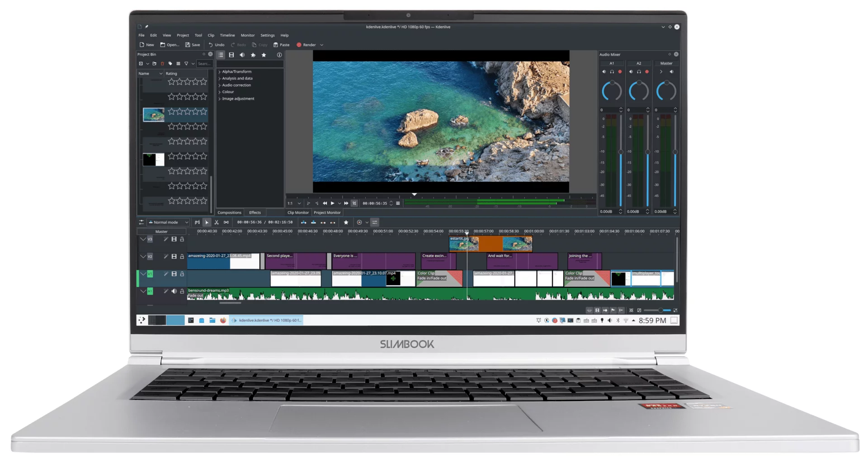
Task: Select the spacer tool in timeline toolbar
Action: (x=226, y=222)
